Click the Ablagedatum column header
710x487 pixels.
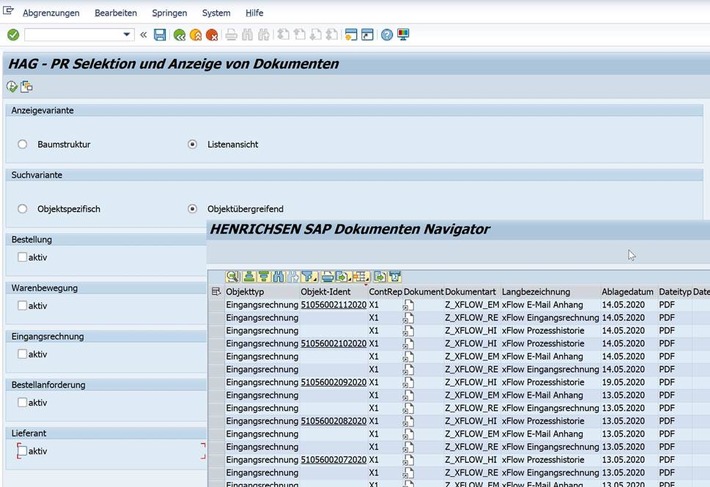(628, 292)
